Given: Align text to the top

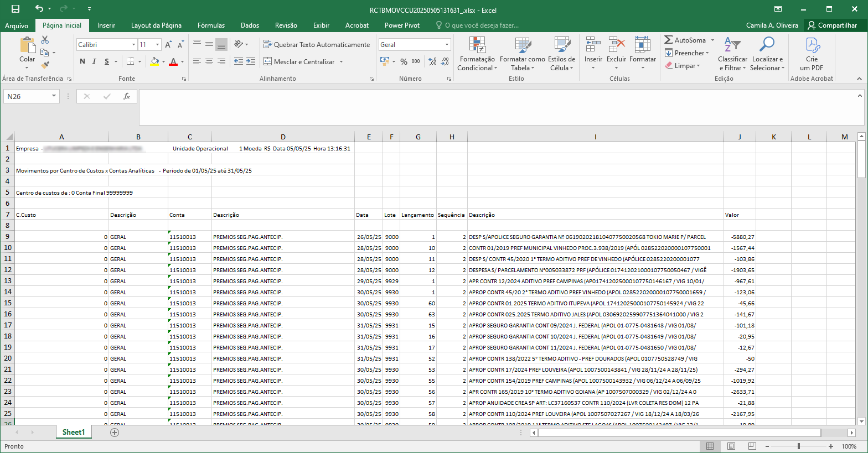Looking at the screenshot, I should [x=197, y=44].
